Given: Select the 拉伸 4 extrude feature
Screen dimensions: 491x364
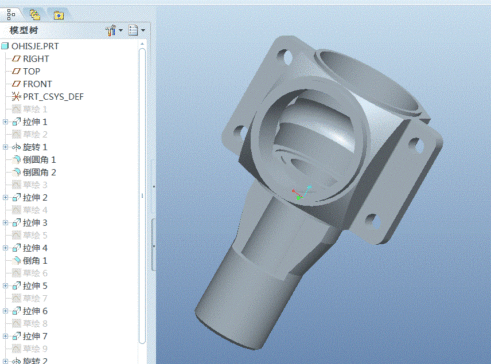Looking at the screenshot, I should click(35, 248).
